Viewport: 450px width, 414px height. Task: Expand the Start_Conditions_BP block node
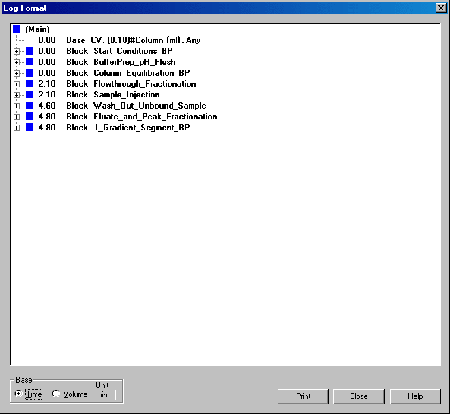(17, 51)
